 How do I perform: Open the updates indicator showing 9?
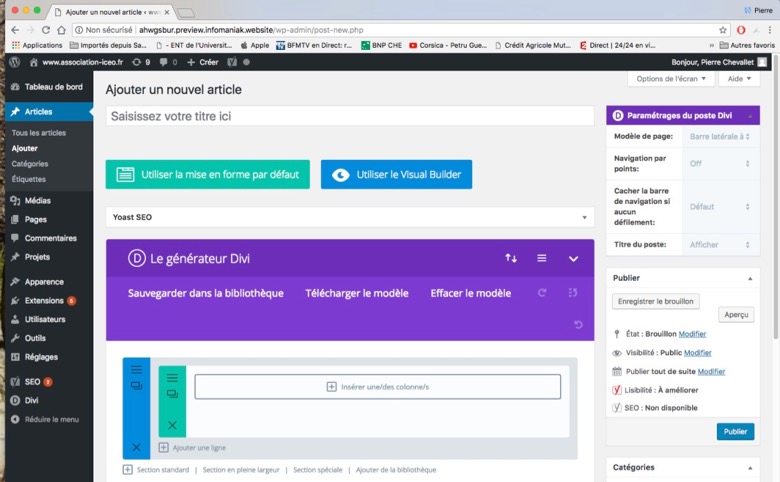(141, 62)
